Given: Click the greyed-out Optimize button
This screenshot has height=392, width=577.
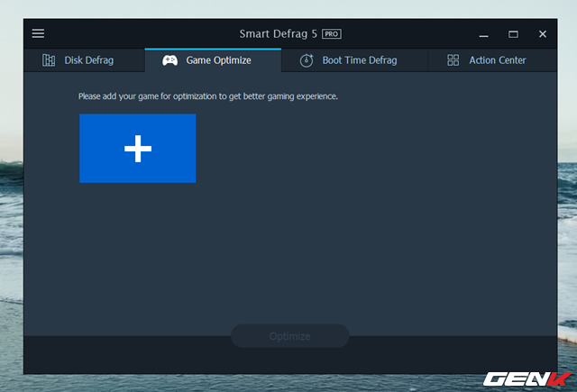Looking at the screenshot, I should pyautogui.click(x=290, y=336).
